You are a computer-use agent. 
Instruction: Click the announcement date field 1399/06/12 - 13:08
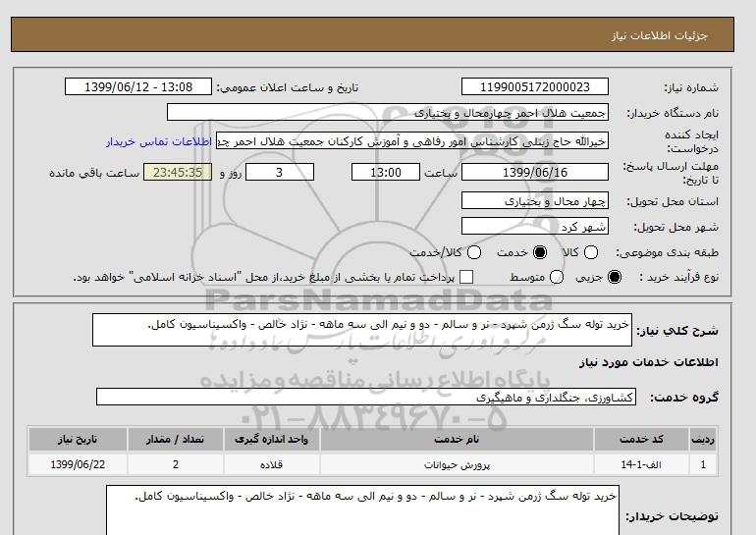tap(138, 86)
